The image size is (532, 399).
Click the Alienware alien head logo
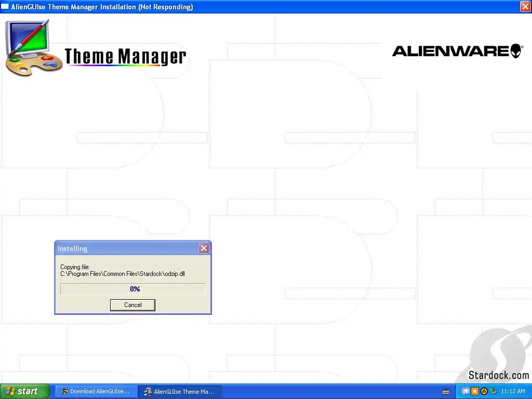pyautogui.click(x=516, y=51)
